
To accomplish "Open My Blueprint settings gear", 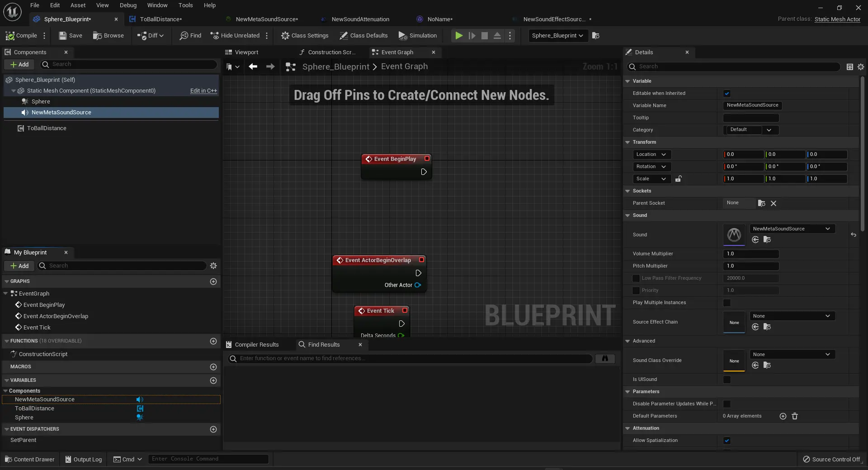I will pyautogui.click(x=213, y=266).
